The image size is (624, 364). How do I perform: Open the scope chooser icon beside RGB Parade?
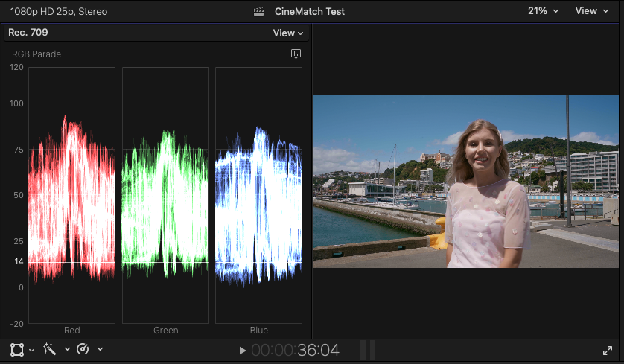tap(296, 54)
